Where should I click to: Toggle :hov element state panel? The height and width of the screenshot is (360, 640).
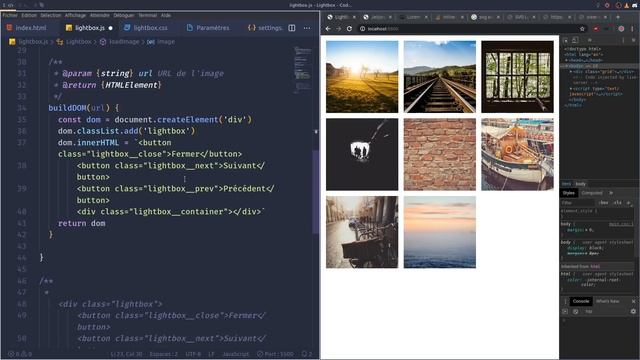(x=604, y=202)
